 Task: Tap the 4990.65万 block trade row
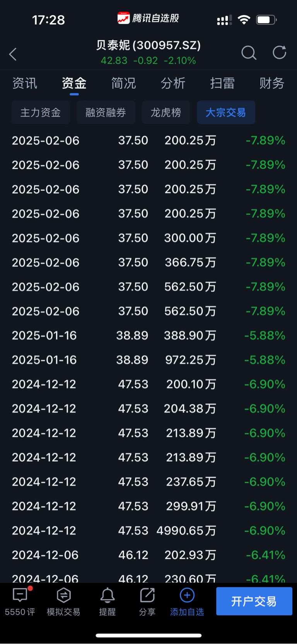pos(148,531)
